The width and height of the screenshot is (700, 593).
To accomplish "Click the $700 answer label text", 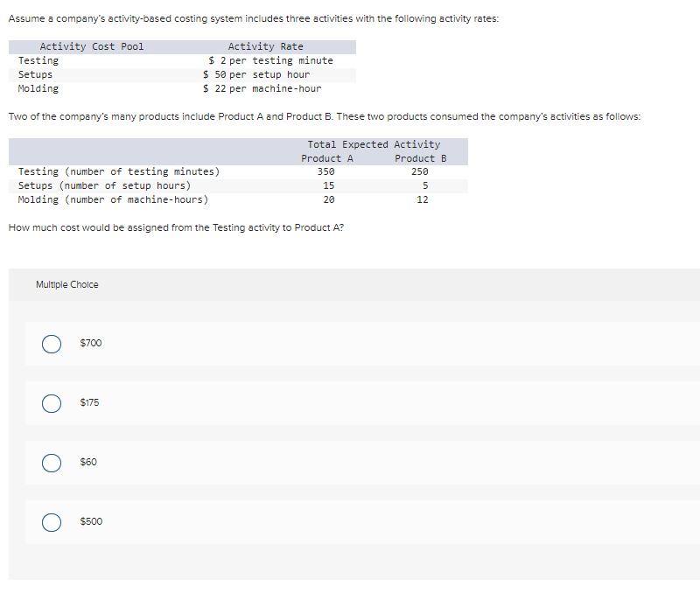I will [90, 344].
